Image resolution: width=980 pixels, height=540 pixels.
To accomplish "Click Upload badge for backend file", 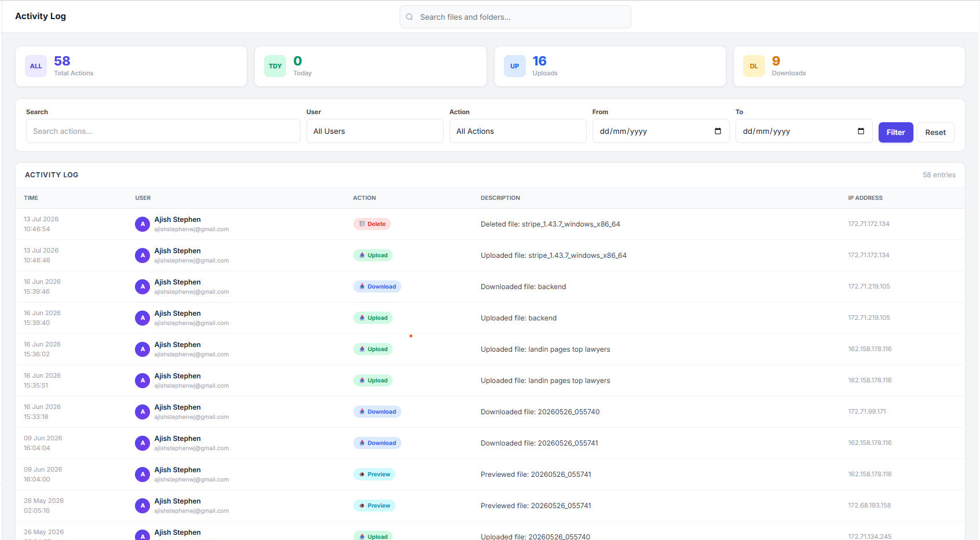I will (x=373, y=318).
